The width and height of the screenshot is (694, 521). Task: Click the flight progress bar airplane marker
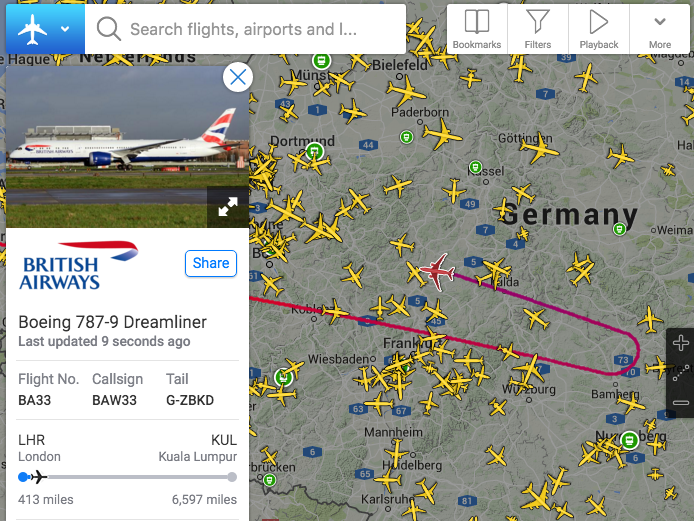click(39, 477)
